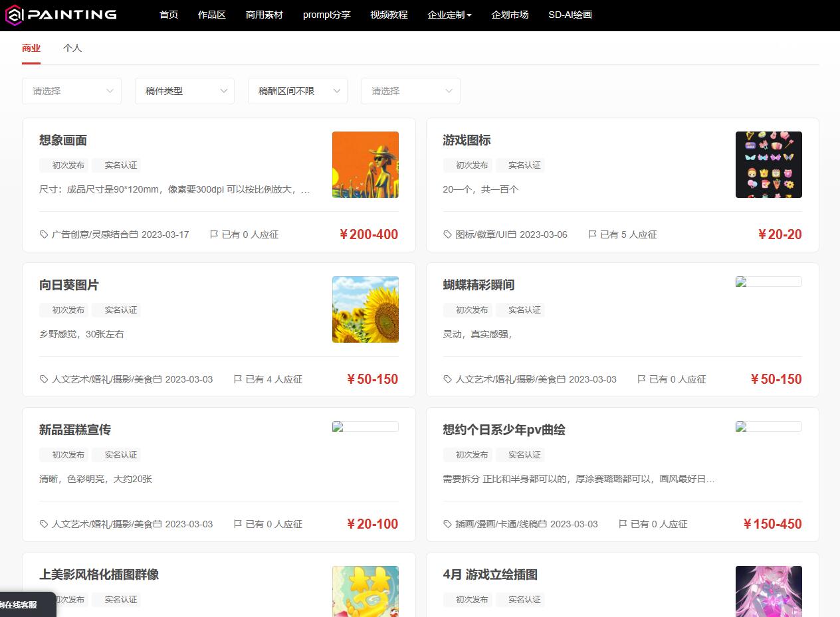Expand the first 请选择 dropdown
The width and height of the screenshot is (840, 617).
(x=71, y=91)
